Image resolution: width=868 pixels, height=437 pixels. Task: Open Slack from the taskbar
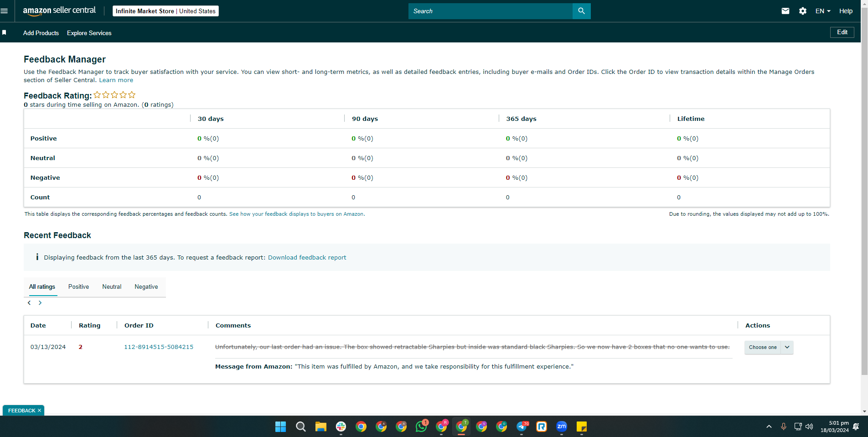click(x=341, y=427)
